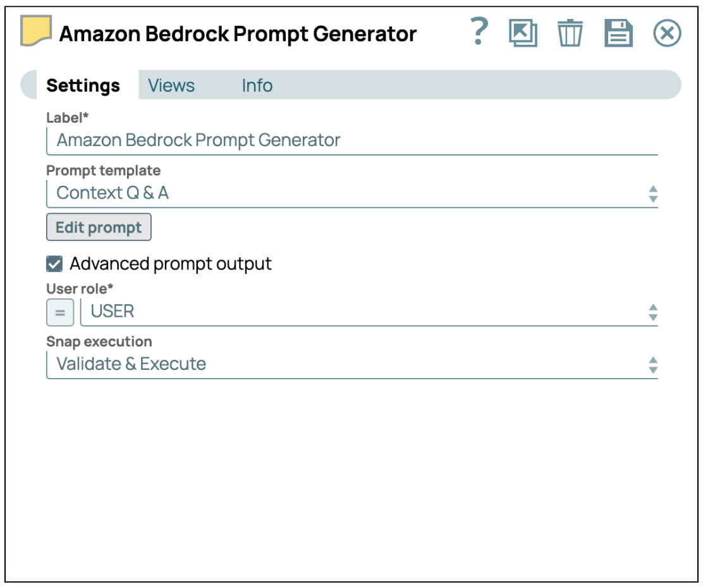
Task: Switch to the Views tab
Action: (171, 85)
